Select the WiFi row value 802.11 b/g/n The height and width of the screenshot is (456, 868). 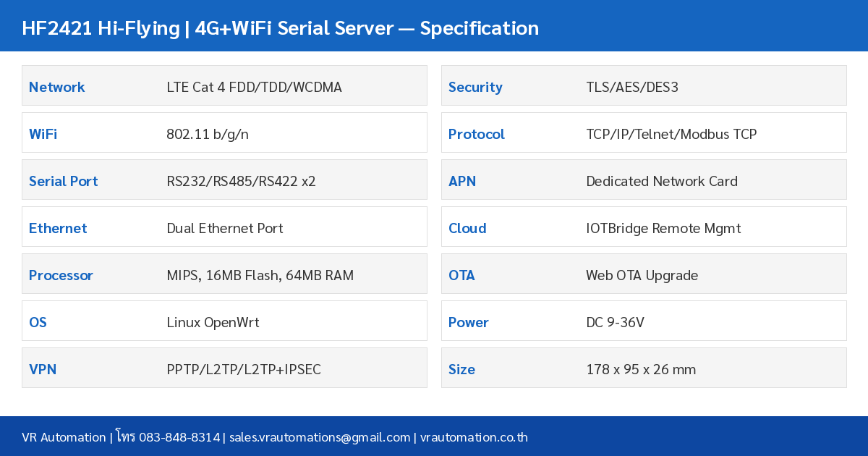[x=208, y=134]
